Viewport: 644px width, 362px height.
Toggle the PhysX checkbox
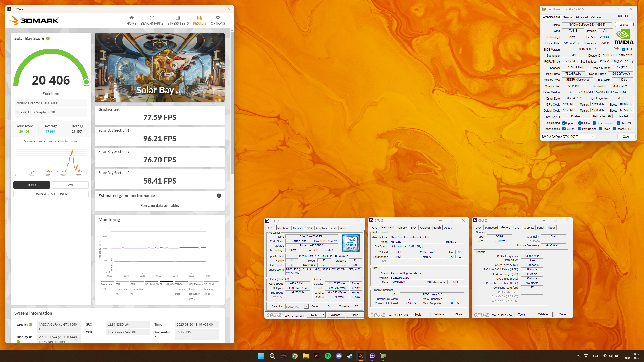click(600, 129)
